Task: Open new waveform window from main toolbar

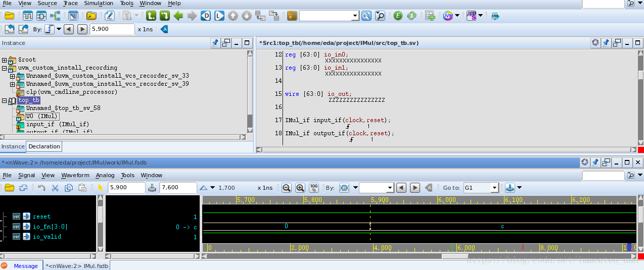Action: [x=27, y=16]
